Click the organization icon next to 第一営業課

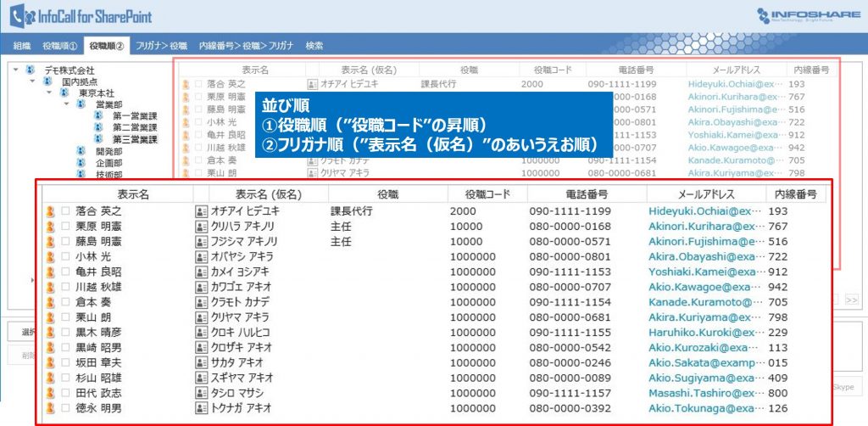[x=98, y=115]
